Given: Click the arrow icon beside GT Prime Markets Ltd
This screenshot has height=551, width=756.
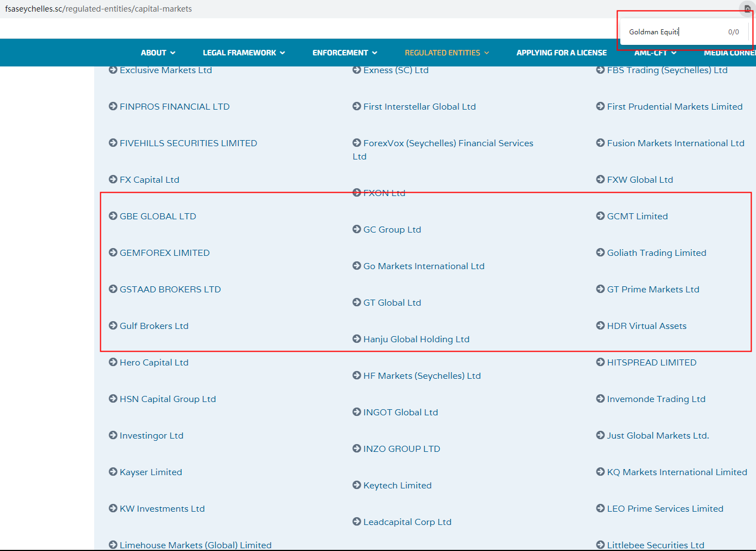Looking at the screenshot, I should point(600,289).
